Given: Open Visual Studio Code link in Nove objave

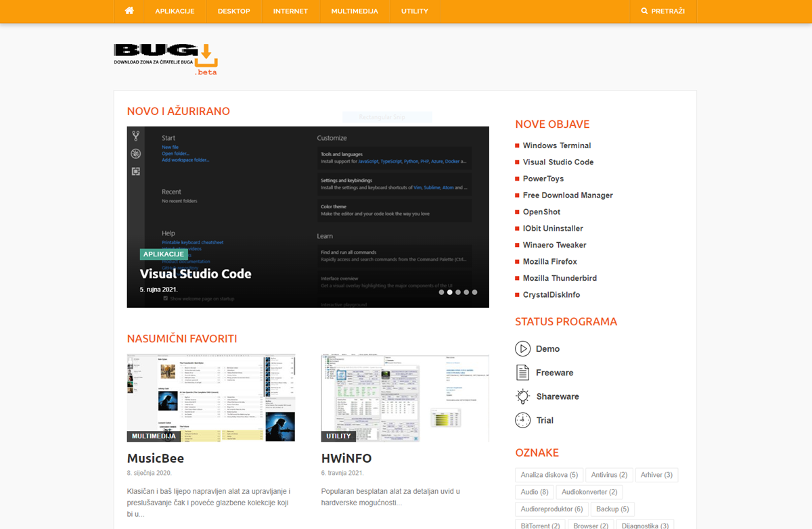Looking at the screenshot, I should click(x=558, y=162).
